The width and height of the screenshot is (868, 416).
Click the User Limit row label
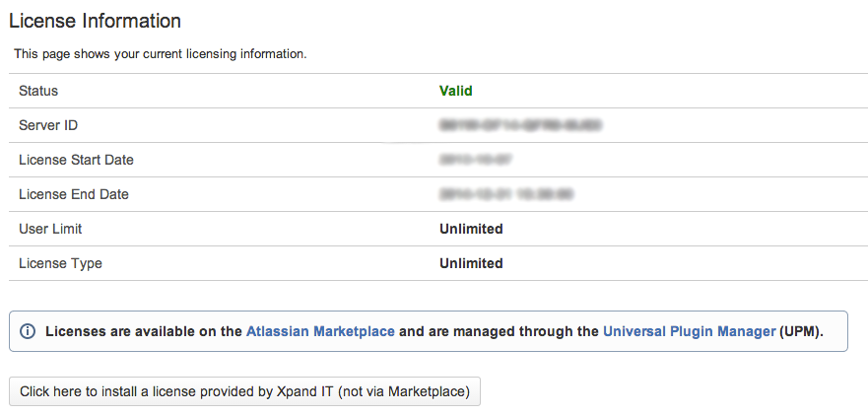tap(50, 229)
